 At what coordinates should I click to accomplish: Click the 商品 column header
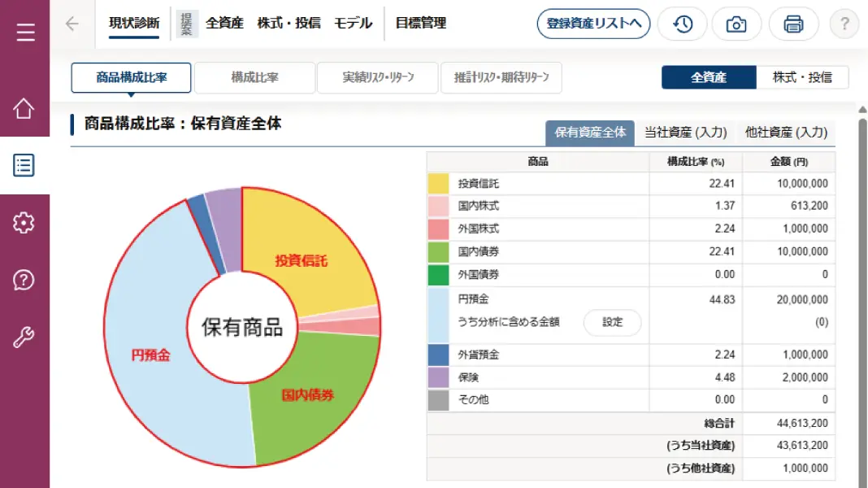[537, 162]
